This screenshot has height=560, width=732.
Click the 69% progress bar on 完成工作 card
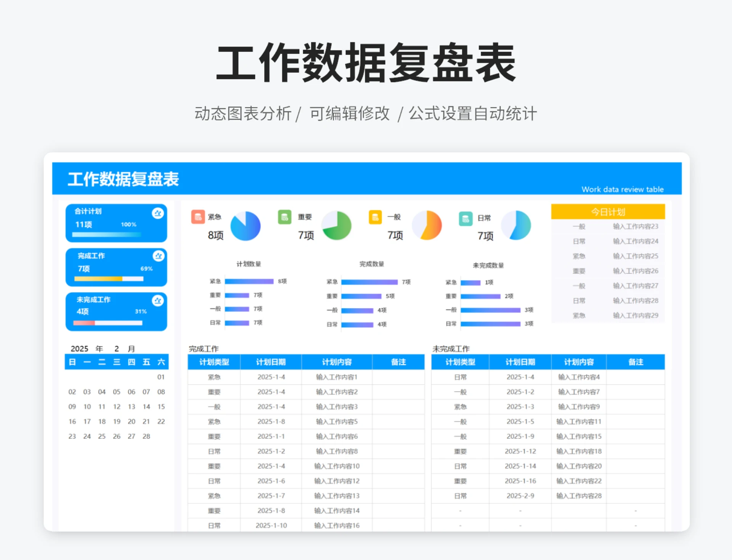108,278
